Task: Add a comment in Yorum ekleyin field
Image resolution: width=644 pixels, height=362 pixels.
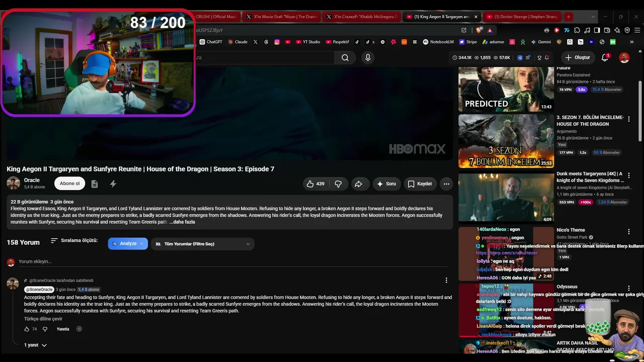Action: coord(233,261)
